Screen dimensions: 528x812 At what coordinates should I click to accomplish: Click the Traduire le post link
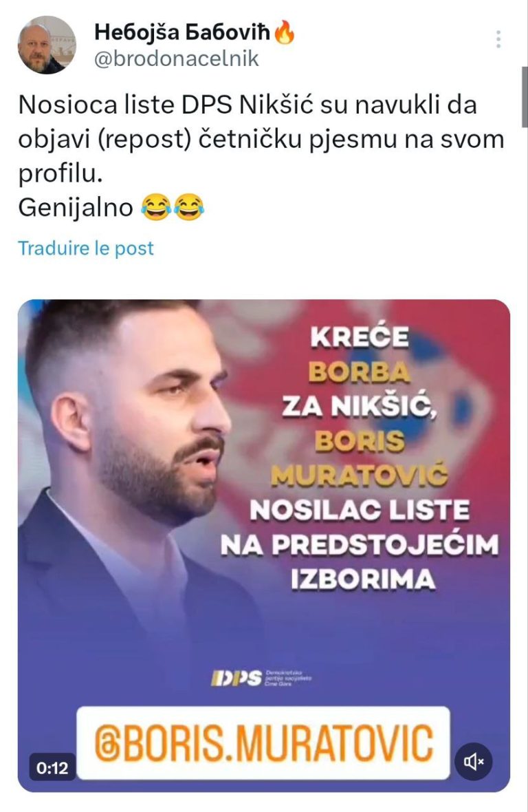click(86, 248)
